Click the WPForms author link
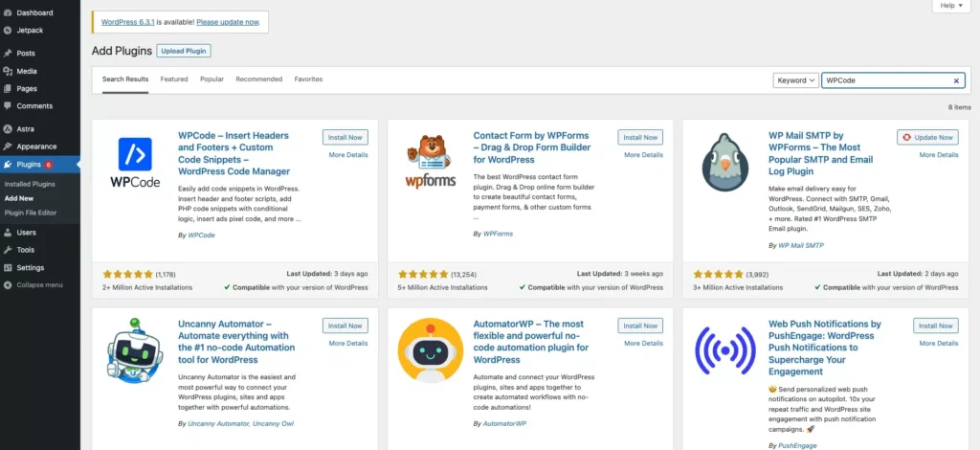This screenshot has height=450, width=980. [498, 234]
